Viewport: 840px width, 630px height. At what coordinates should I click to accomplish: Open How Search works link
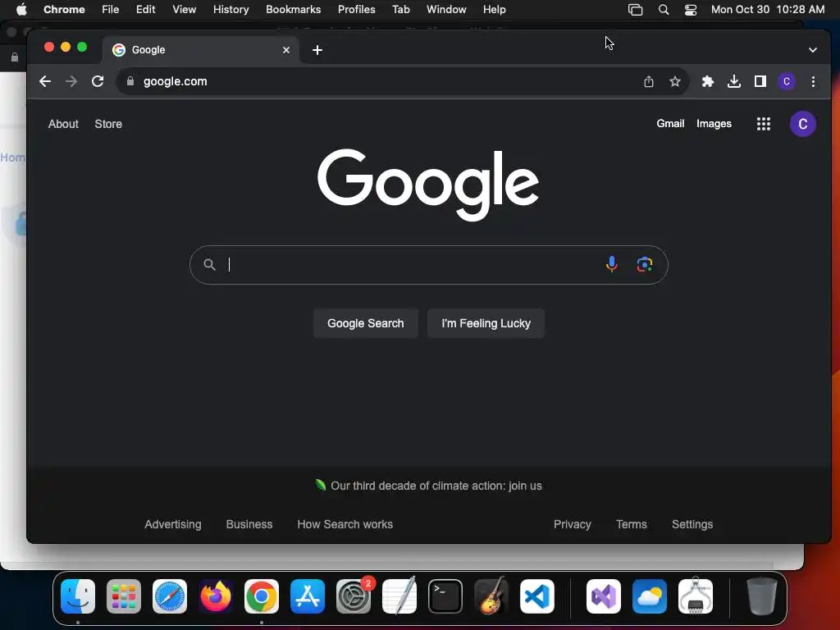click(345, 524)
